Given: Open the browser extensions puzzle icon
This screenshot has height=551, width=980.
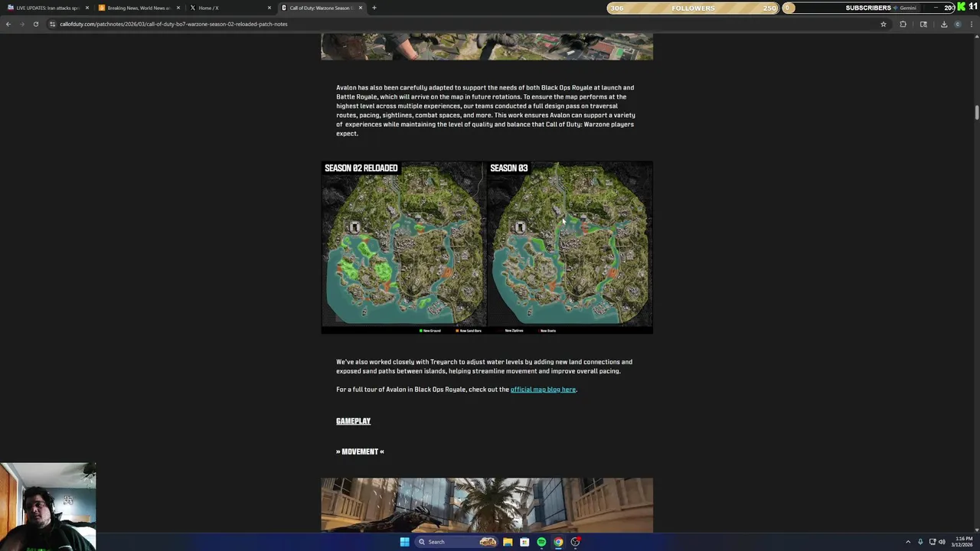Looking at the screenshot, I should [903, 24].
